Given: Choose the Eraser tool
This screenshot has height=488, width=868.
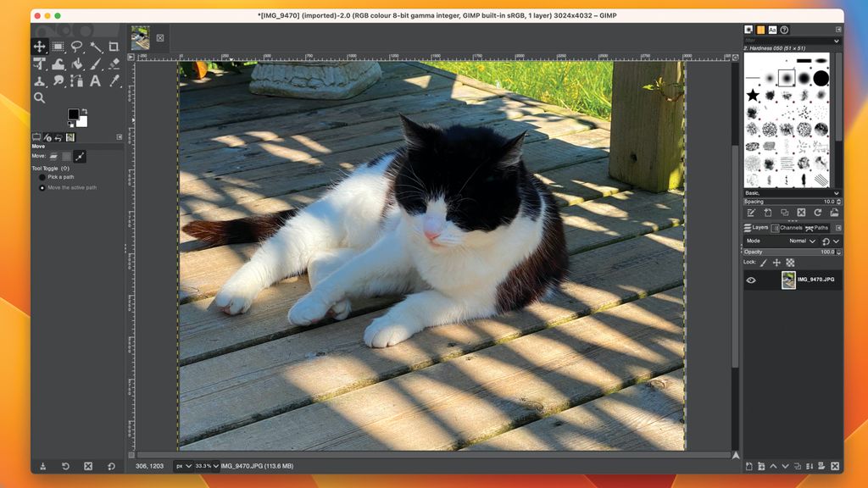Looking at the screenshot, I should (114, 64).
